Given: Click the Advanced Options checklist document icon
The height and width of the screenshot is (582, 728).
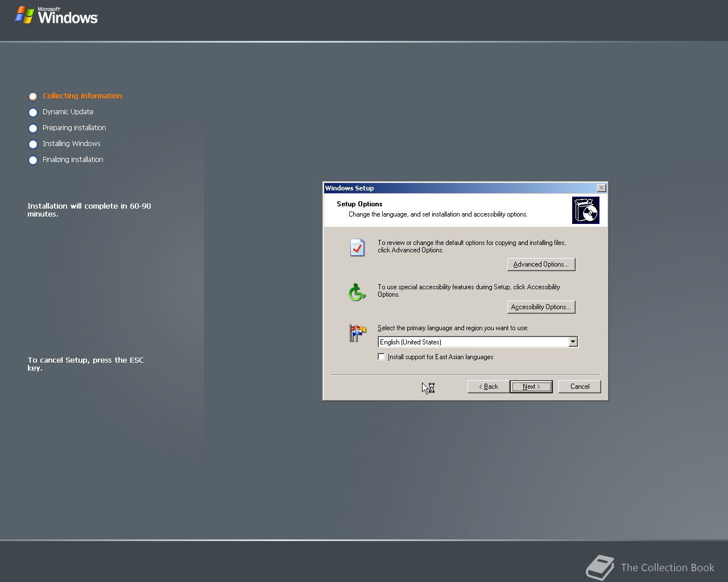Looking at the screenshot, I should click(357, 247).
